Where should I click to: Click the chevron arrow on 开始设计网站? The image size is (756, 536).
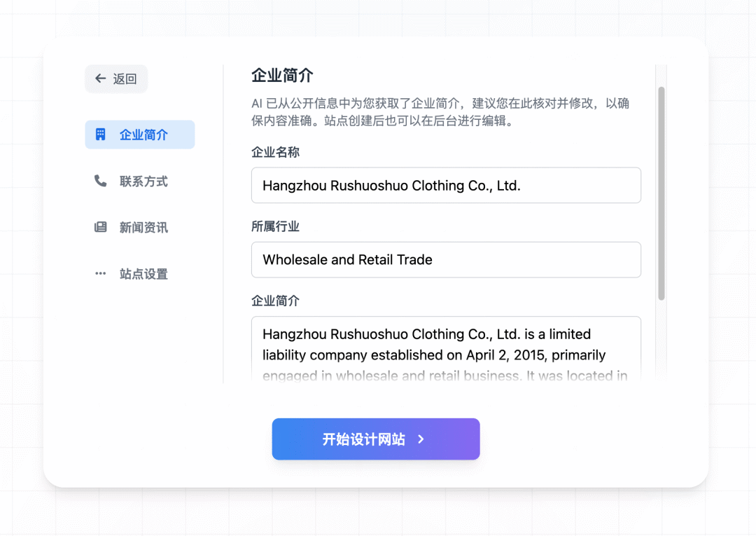pyautogui.click(x=421, y=439)
